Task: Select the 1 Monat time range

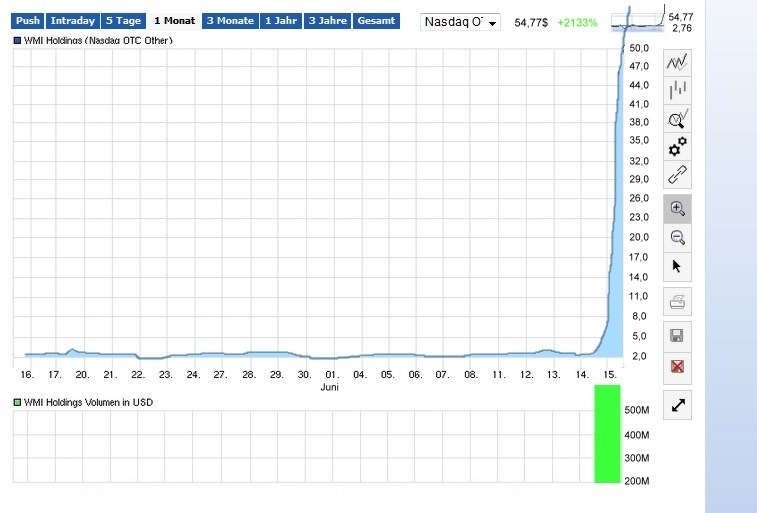Action: pyautogui.click(x=174, y=21)
